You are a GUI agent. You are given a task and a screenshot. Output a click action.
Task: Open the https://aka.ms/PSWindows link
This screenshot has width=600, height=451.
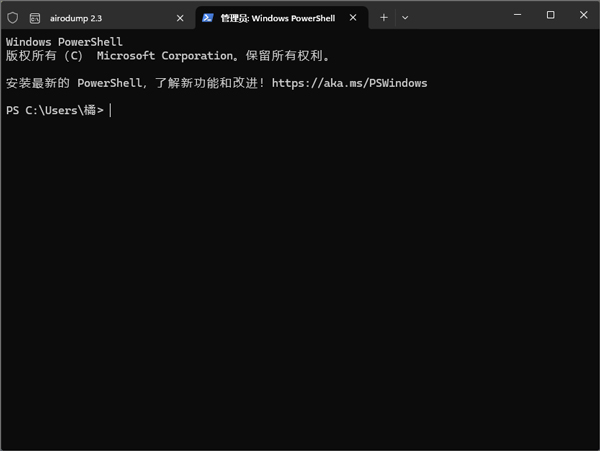pyautogui.click(x=349, y=83)
